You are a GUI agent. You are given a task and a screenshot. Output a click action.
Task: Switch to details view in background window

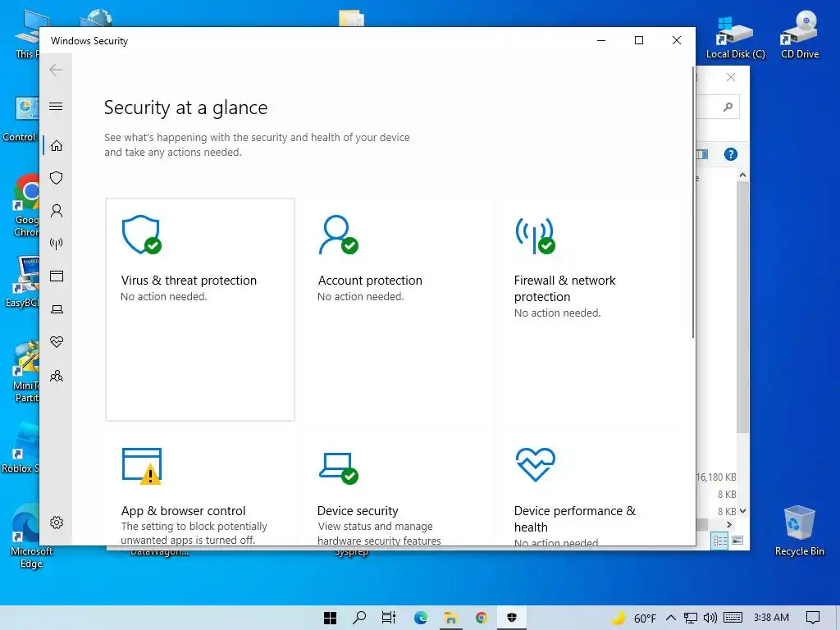tap(719, 541)
